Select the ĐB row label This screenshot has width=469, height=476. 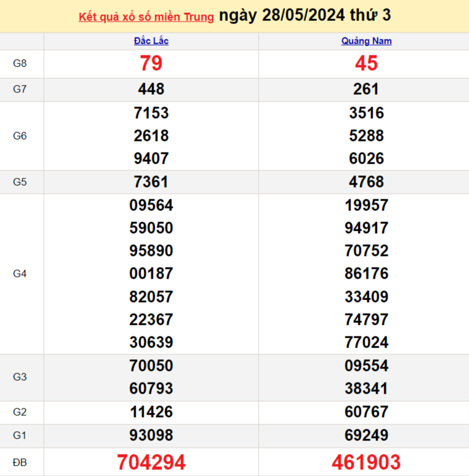pyautogui.click(x=20, y=462)
